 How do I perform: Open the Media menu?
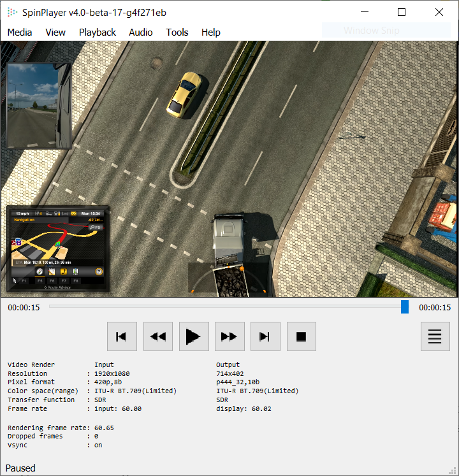(x=20, y=32)
